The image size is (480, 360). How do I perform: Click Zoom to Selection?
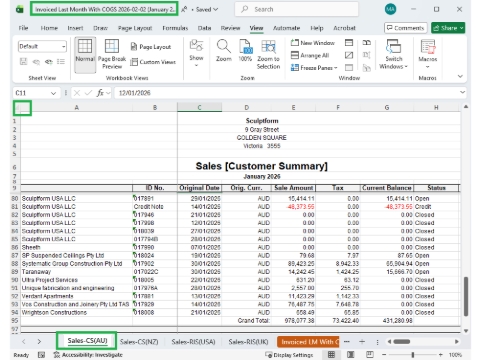pyautogui.click(x=268, y=54)
